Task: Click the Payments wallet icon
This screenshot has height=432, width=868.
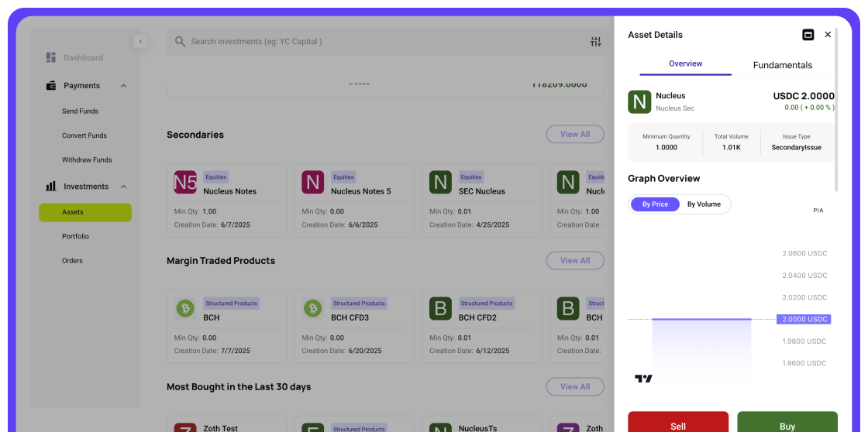Action: 51,85
